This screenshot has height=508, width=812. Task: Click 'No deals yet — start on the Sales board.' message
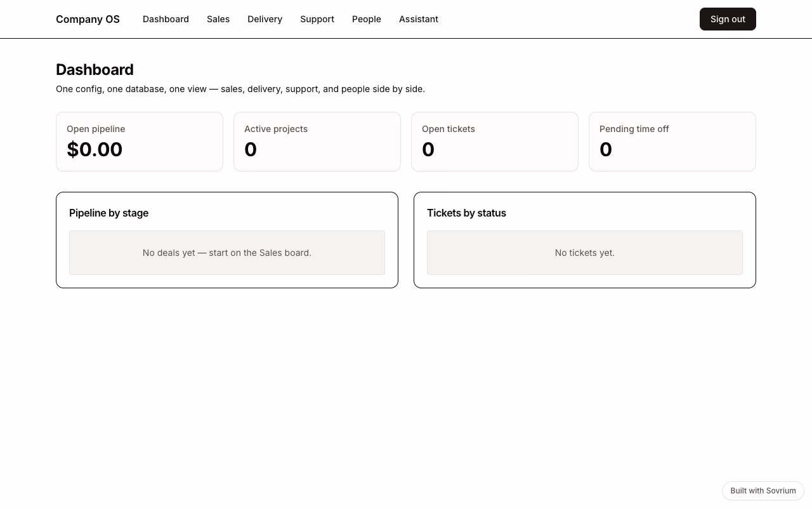[227, 253]
